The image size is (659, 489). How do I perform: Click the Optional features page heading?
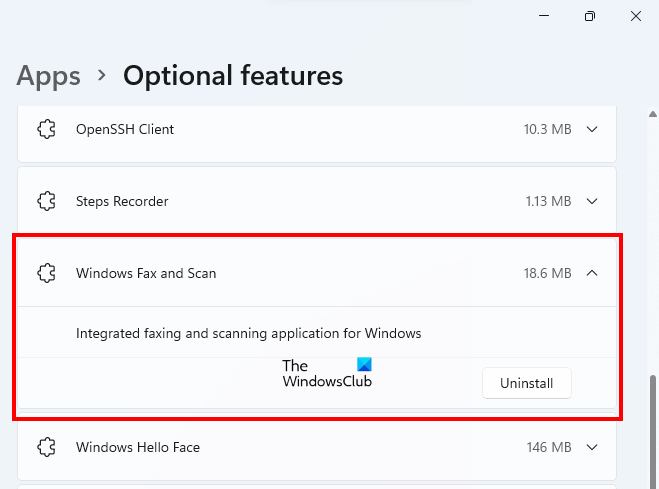pos(233,75)
